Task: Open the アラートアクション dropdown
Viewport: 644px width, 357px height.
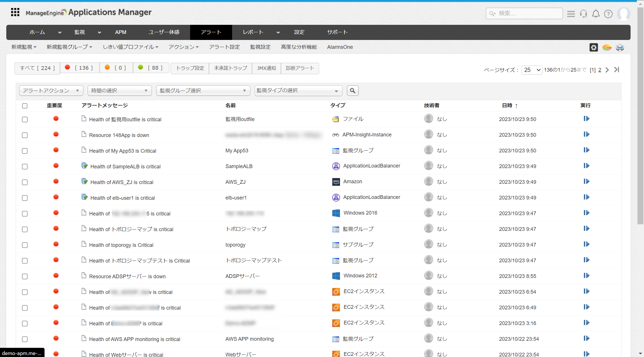Action: coord(51,90)
